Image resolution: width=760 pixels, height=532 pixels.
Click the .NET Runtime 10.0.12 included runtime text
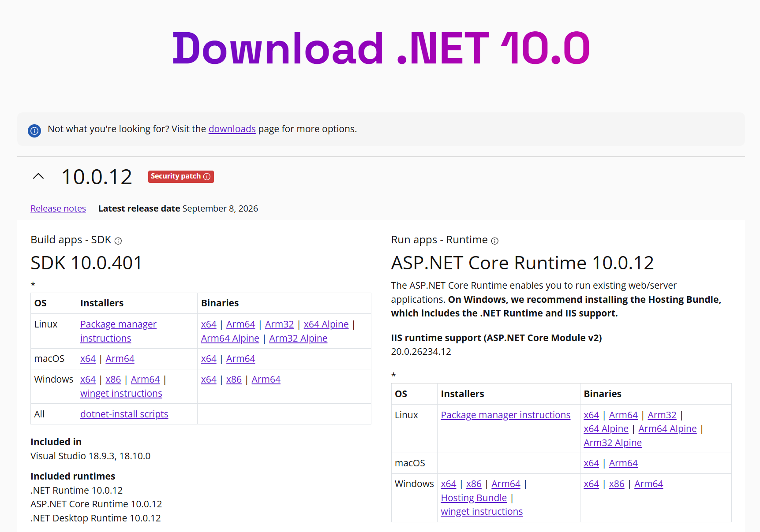(77, 491)
